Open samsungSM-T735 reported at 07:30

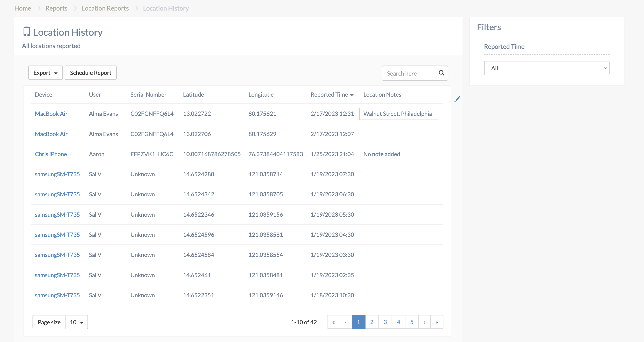tap(57, 174)
